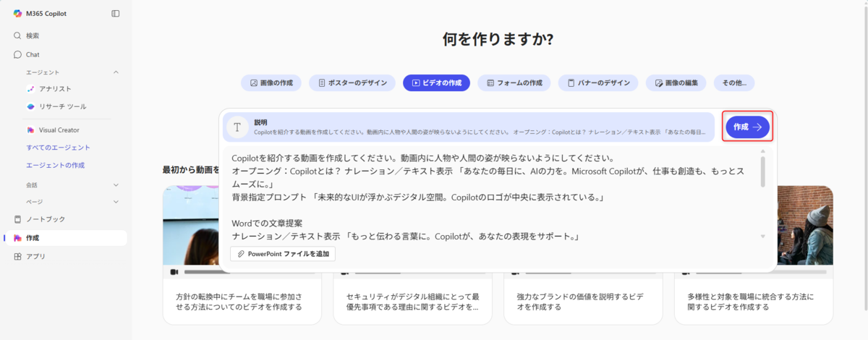The image size is (868, 340).
Task: Collapse the sidebar with panel toggle icon
Action: point(116,13)
